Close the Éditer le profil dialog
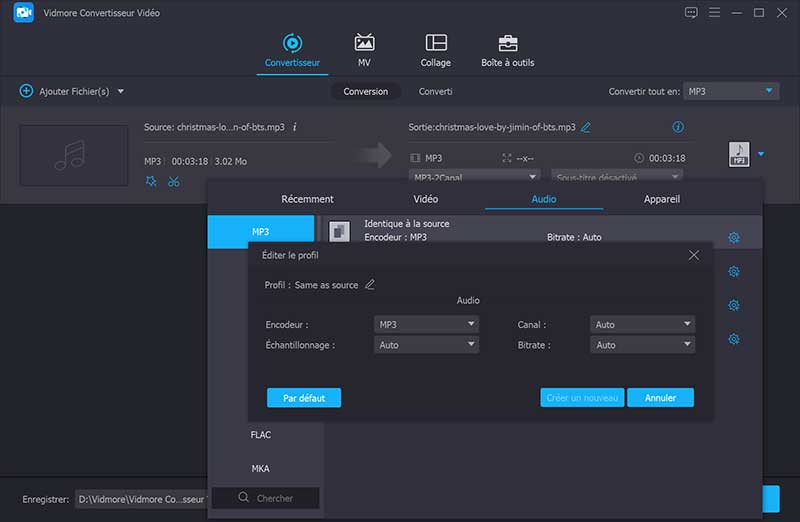 tap(694, 255)
